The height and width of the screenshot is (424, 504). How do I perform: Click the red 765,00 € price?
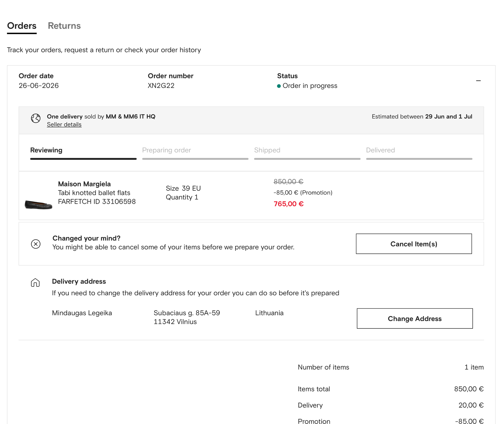pos(289,204)
